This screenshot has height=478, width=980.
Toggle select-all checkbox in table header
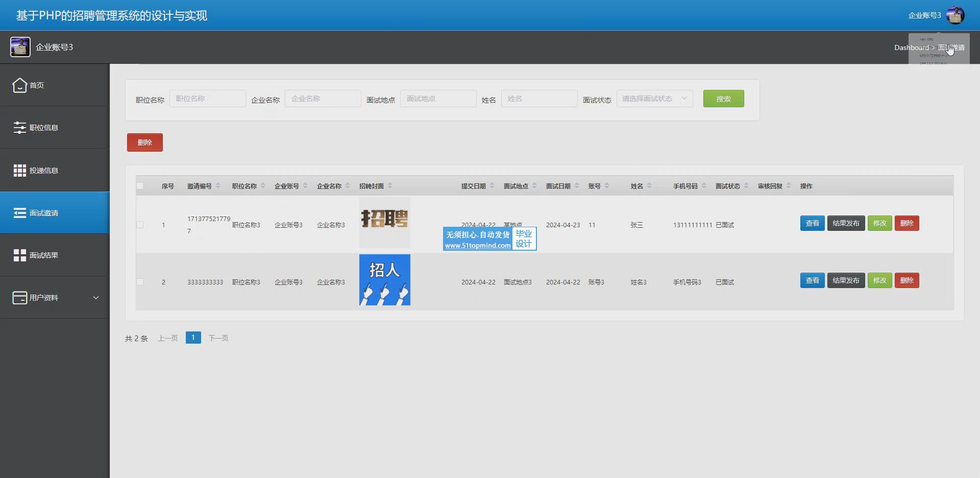140,186
